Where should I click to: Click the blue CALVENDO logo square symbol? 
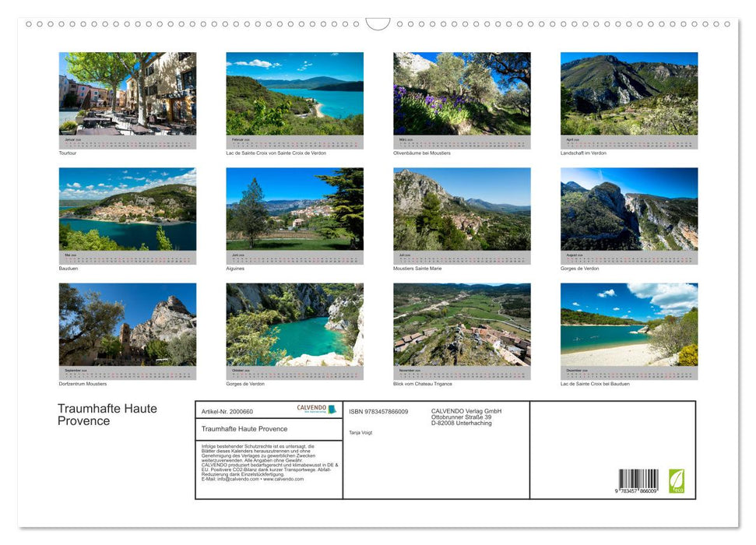[x=332, y=410]
